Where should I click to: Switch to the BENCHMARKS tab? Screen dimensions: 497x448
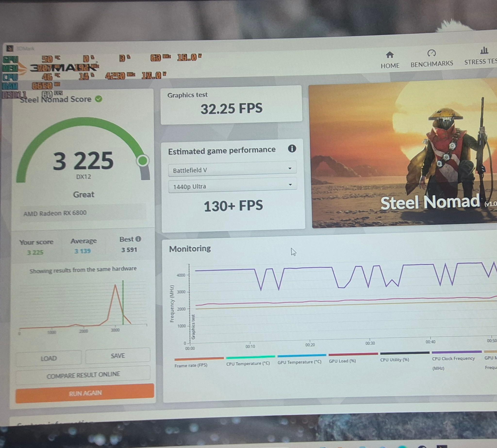432,64
